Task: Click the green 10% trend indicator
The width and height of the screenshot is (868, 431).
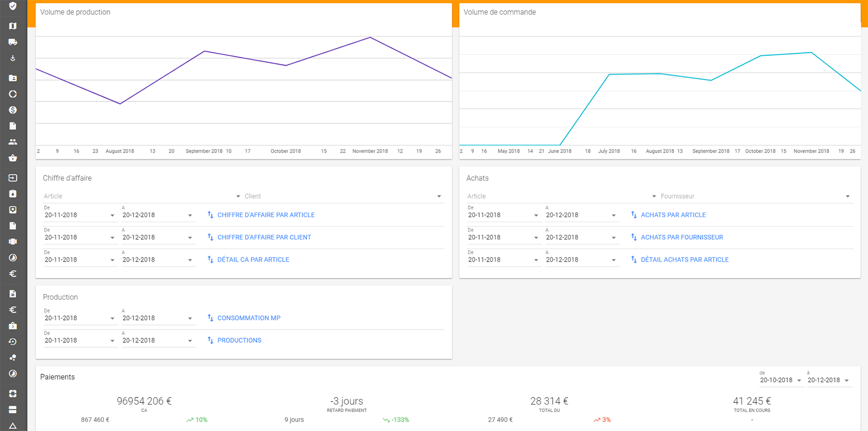Action: [x=197, y=420]
